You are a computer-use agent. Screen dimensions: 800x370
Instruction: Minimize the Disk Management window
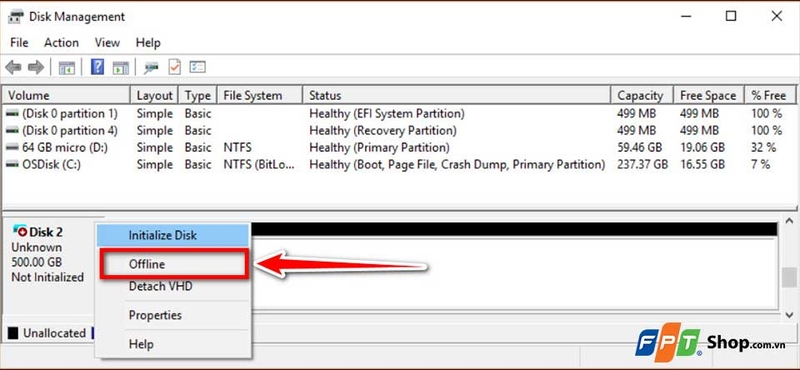pos(686,16)
